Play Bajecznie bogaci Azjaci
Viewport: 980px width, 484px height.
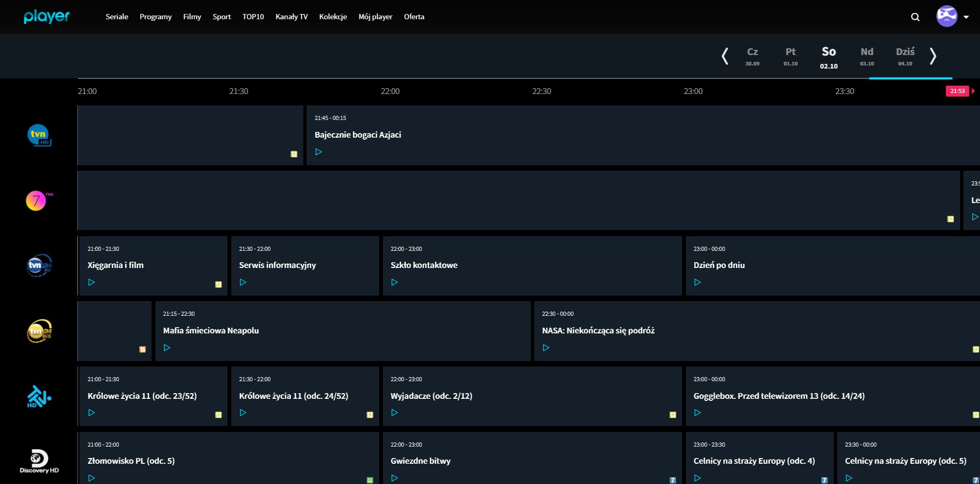[319, 152]
